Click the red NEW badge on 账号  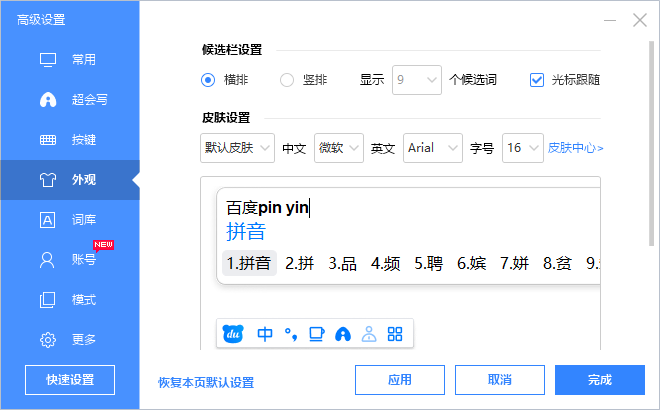(103, 245)
